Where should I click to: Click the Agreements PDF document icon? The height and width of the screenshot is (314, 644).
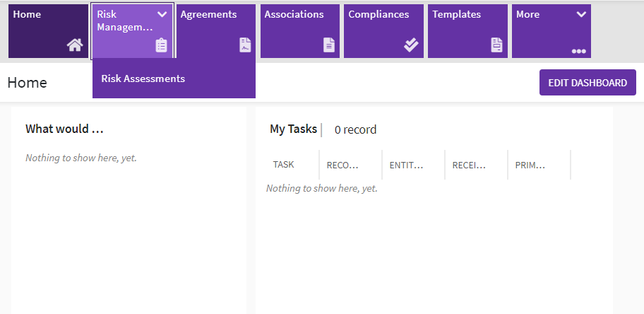(x=245, y=45)
